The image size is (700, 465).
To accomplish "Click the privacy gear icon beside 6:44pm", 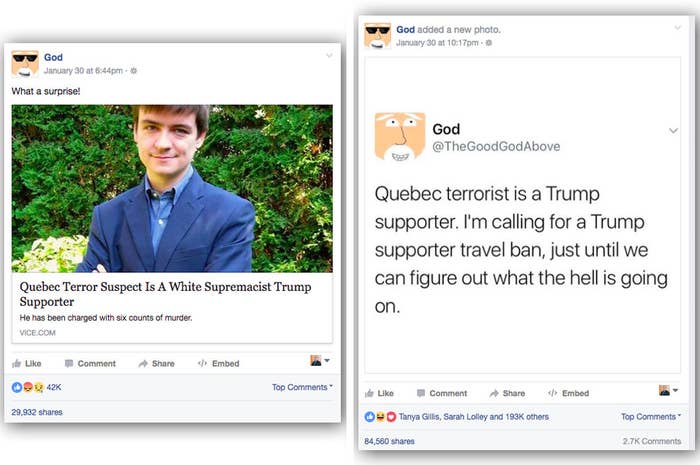I will (133, 71).
